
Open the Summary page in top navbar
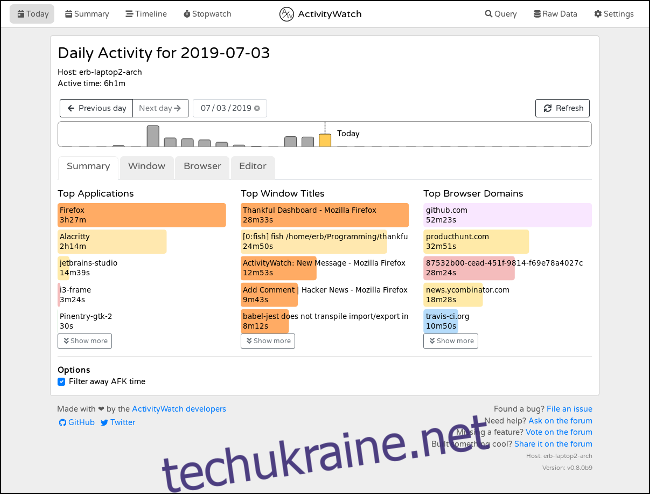[x=87, y=14]
